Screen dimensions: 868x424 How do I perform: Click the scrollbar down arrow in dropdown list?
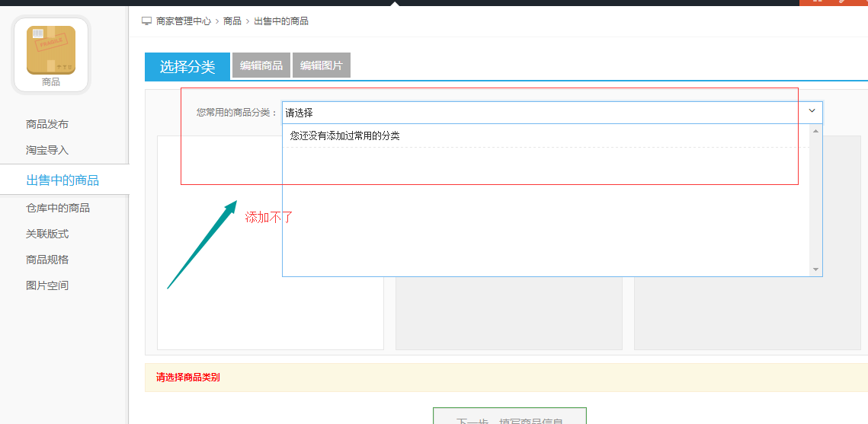click(x=815, y=269)
